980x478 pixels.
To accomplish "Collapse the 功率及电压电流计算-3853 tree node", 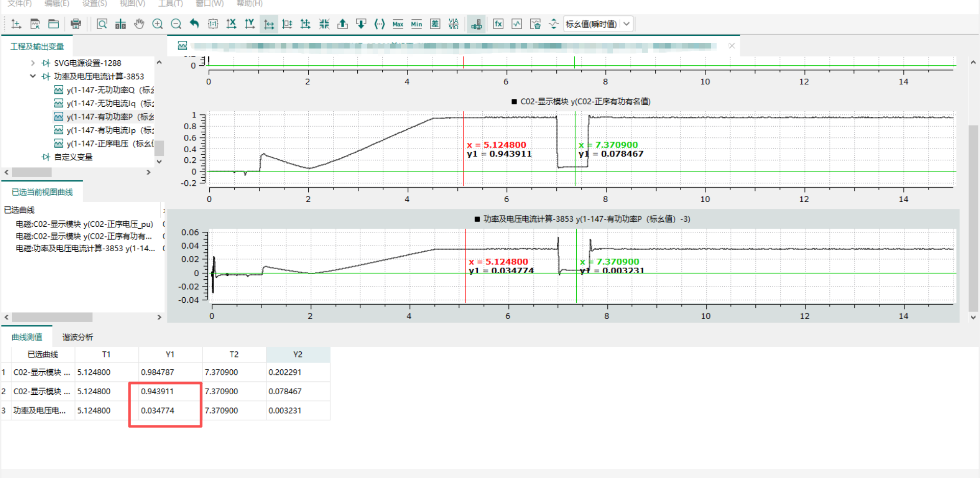I will click(x=33, y=77).
